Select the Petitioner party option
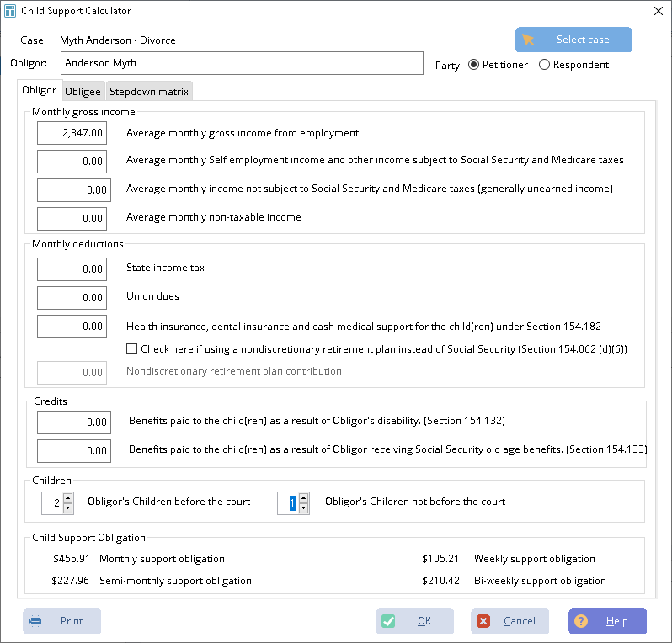The width and height of the screenshot is (672, 643). (473, 65)
